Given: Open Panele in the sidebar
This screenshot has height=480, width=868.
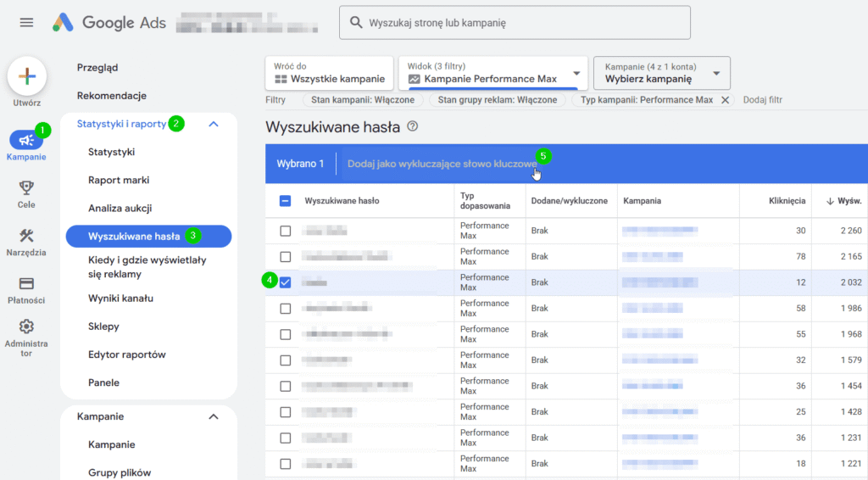Looking at the screenshot, I should click(103, 382).
